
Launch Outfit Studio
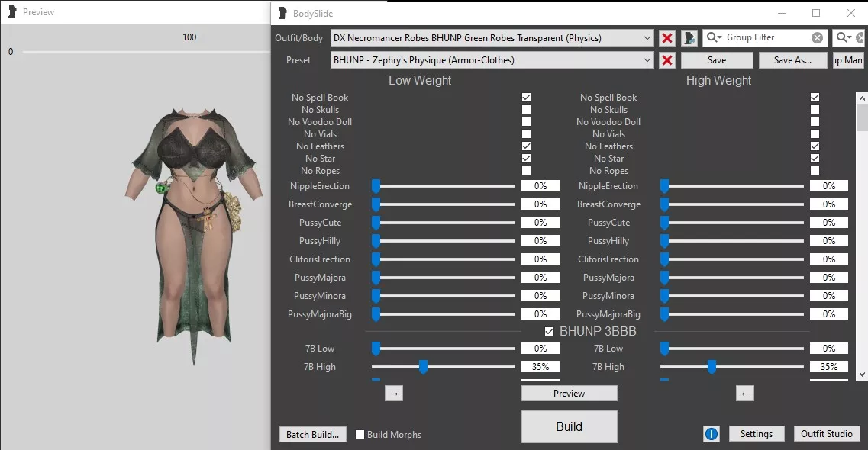pyautogui.click(x=827, y=433)
